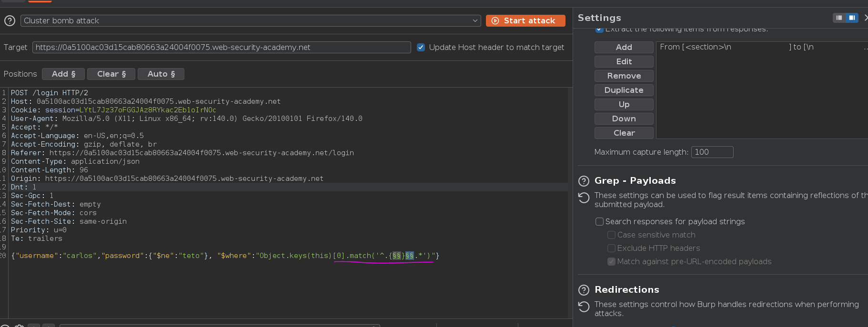Click the Host header line

click(146, 101)
